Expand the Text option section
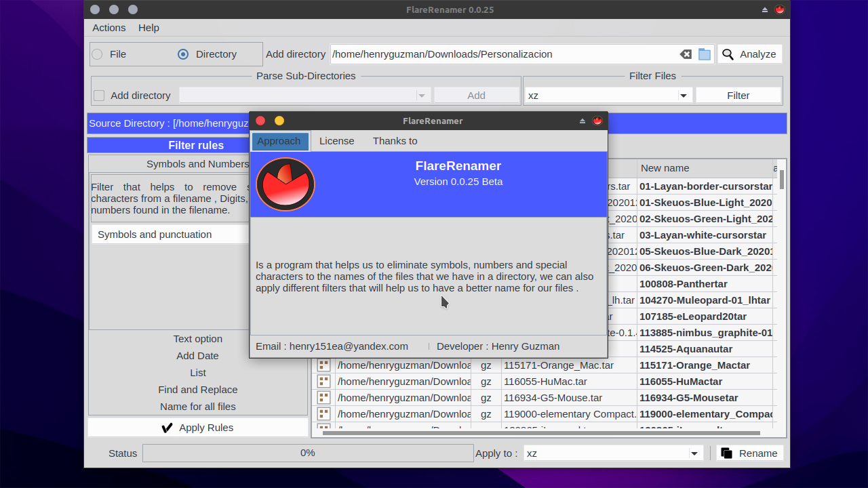The height and width of the screenshot is (488, 868). coord(198,339)
